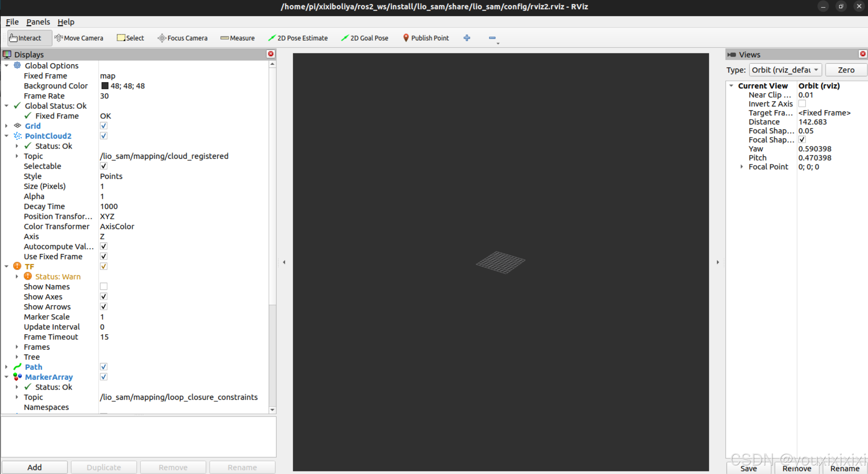This screenshot has width=868, height=474.
Task: Enable the Show Names checkbox
Action: (104, 286)
